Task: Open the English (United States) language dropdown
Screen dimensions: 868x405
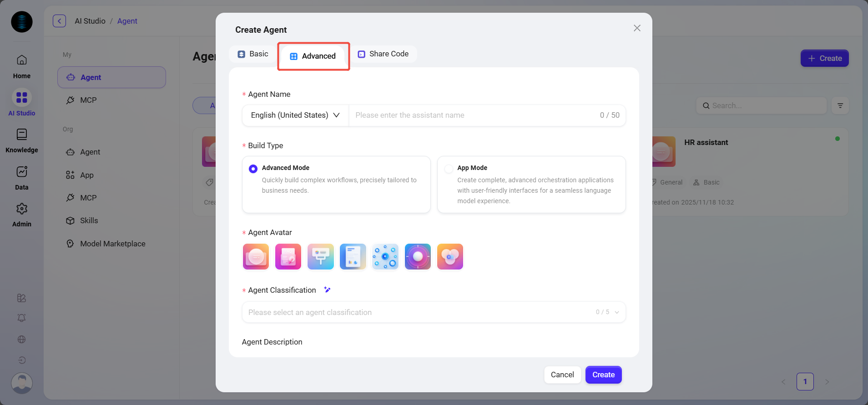Action: click(295, 115)
